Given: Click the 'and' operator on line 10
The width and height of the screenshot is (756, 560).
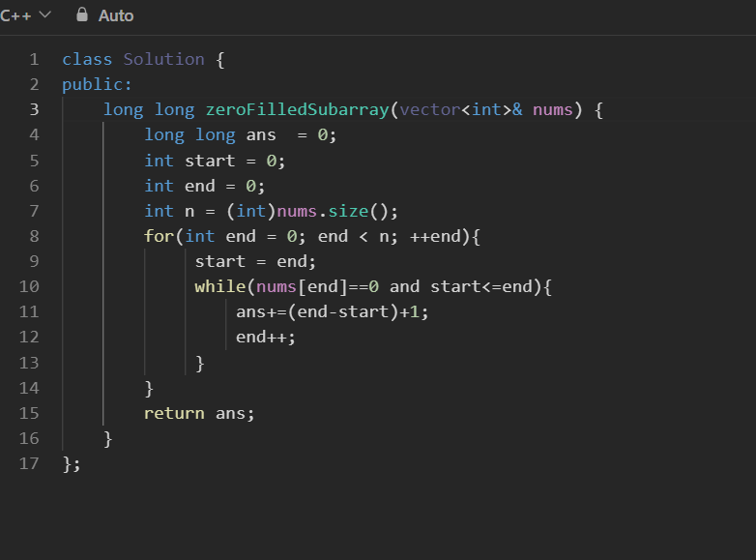Looking at the screenshot, I should (x=404, y=286).
